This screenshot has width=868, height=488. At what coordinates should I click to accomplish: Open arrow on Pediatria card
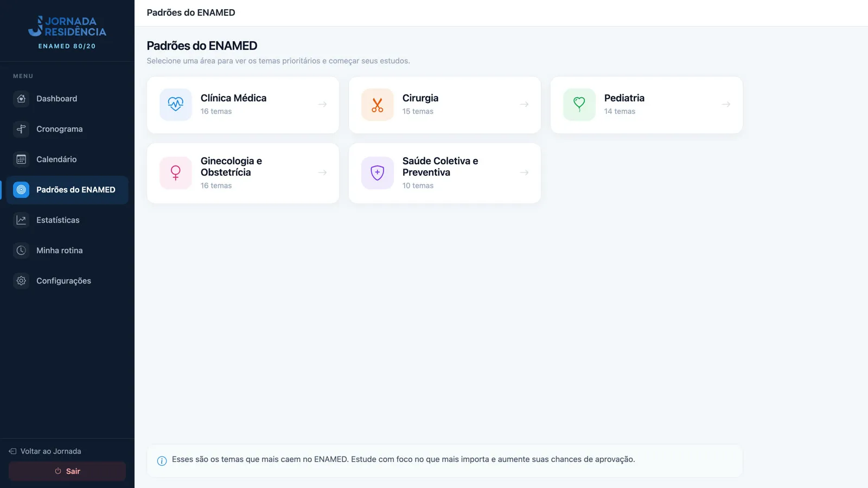pyautogui.click(x=726, y=104)
